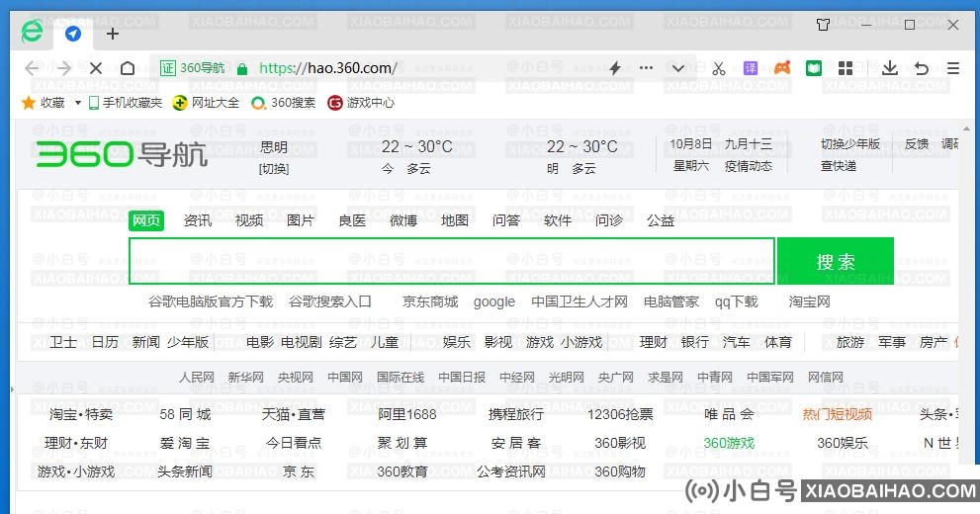The height and width of the screenshot is (514, 980).
Task: Open 阿里1688 site link
Action: 406,414
